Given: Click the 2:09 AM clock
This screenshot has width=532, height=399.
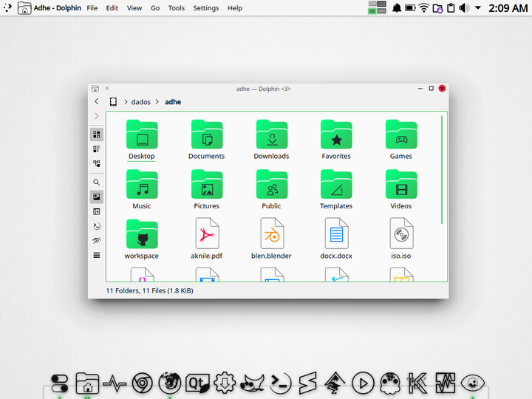Looking at the screenshot, I should tap(508, 8).
